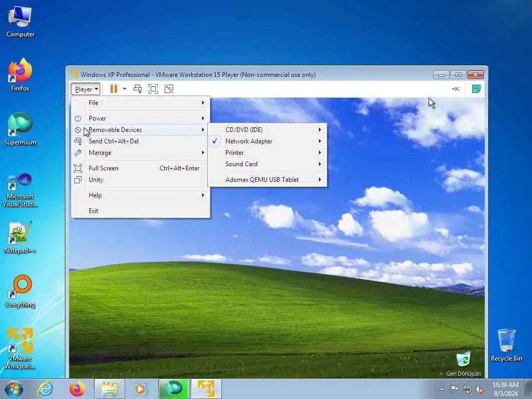Open the green notes/message log icon
Viewport: 532px width, 399px height.
[x=476, y=89]
